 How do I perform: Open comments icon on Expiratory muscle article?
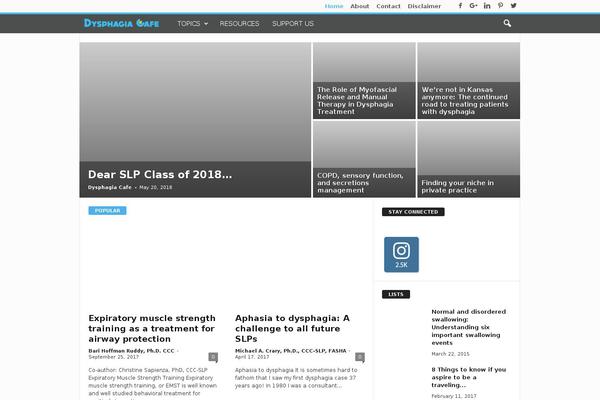[x=213, y=357]
